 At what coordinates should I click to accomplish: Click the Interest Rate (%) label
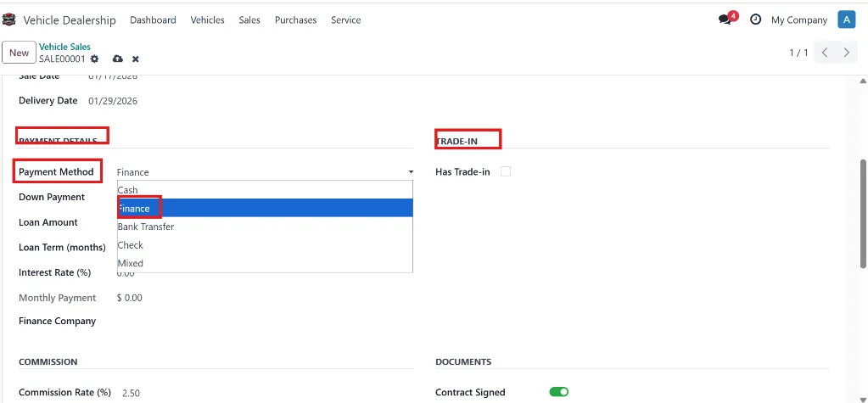pyautogui.click(x=55, y=273)
